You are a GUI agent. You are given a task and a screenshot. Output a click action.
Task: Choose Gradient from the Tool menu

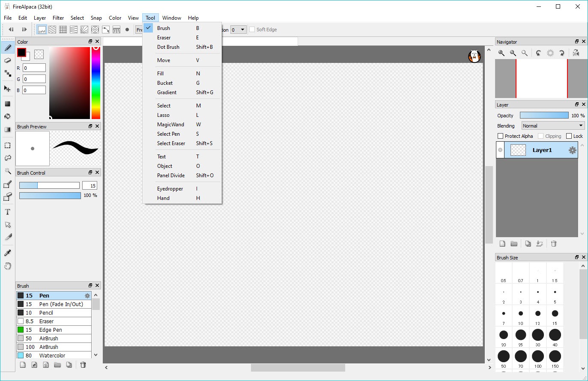167,92
